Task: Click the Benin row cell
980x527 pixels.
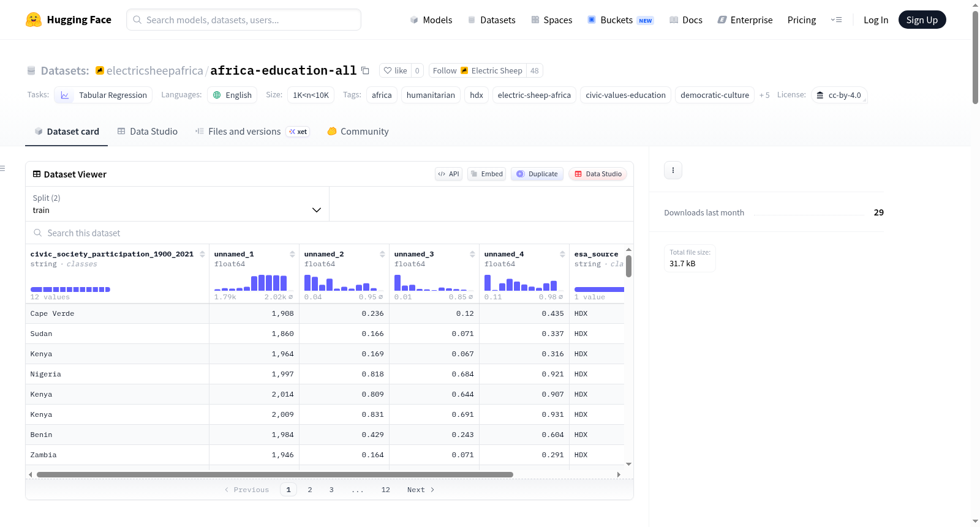Action: tap(118, 435)
